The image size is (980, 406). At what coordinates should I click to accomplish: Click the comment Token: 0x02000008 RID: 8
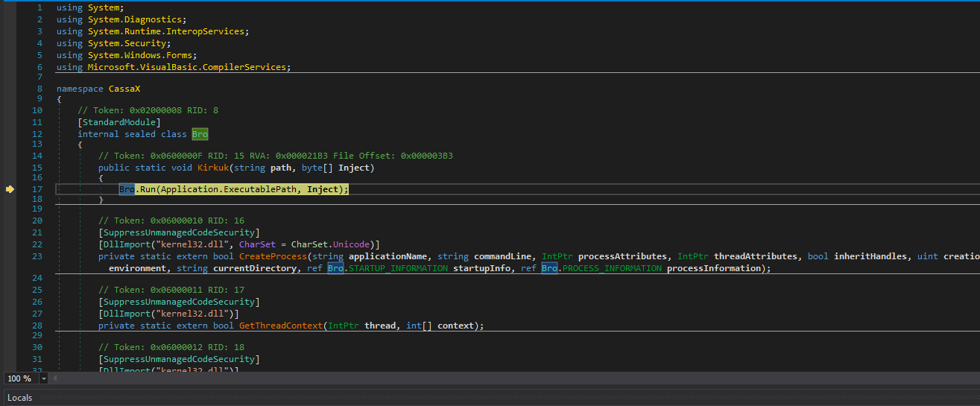(148, 110)
